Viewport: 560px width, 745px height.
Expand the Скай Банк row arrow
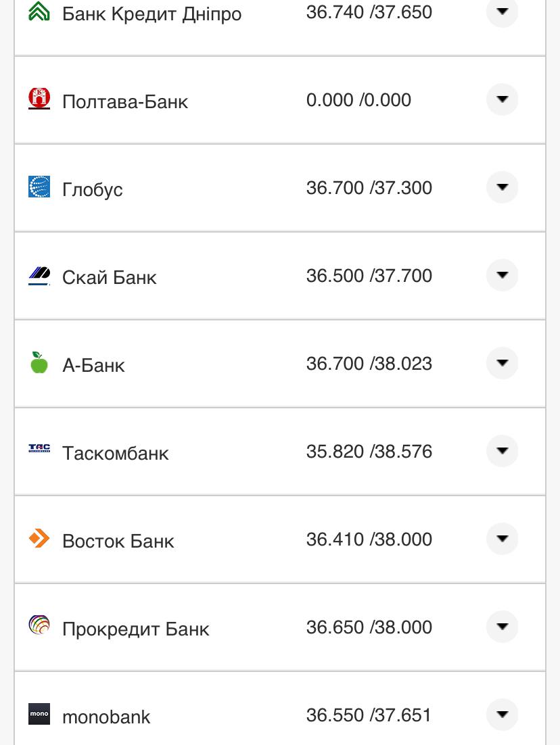click(x=502, y=275)
